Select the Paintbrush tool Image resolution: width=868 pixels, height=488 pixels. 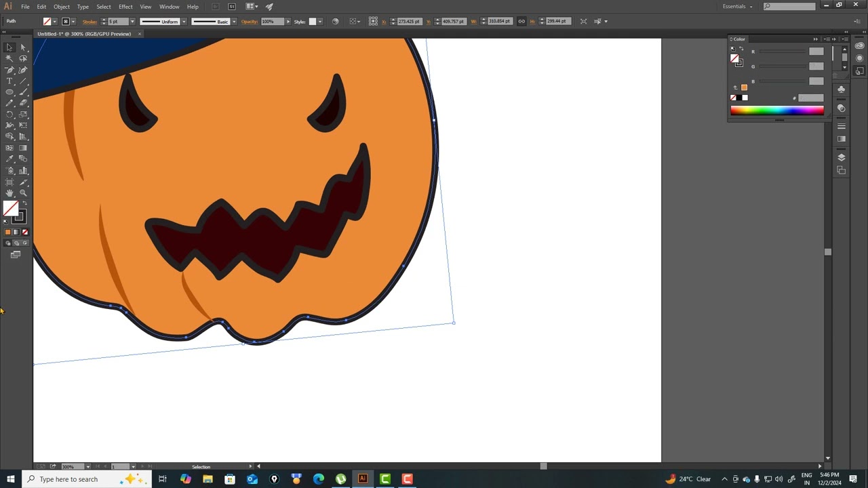pos(23,92)
